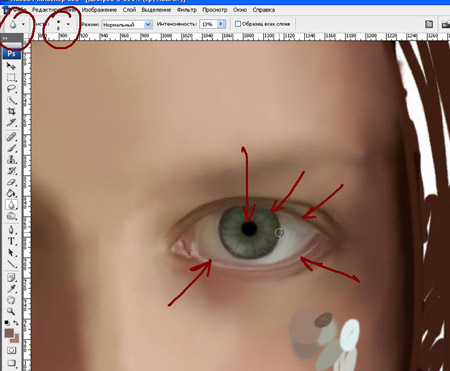
Task: Collapse toolbox with double-arrow
Action: (5, 38)
